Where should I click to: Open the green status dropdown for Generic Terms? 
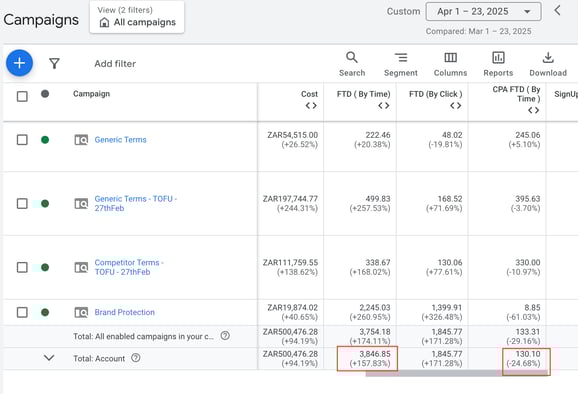tap(45, 140)
